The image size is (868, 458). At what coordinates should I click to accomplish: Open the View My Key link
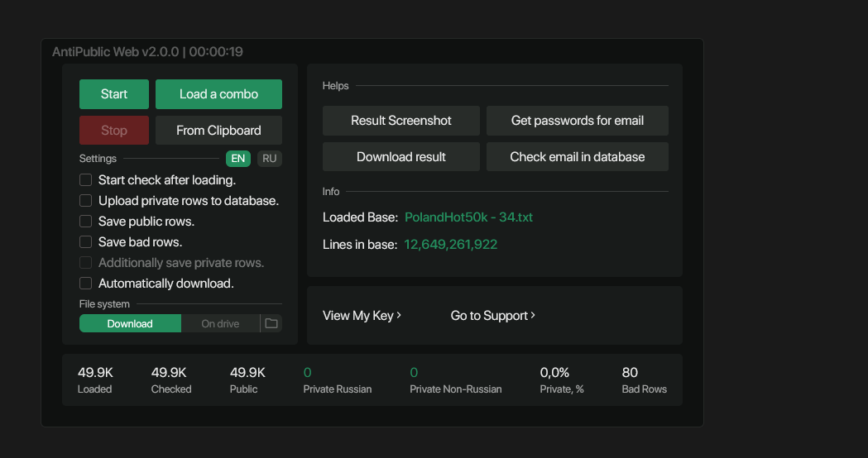[x=362, y=315]
